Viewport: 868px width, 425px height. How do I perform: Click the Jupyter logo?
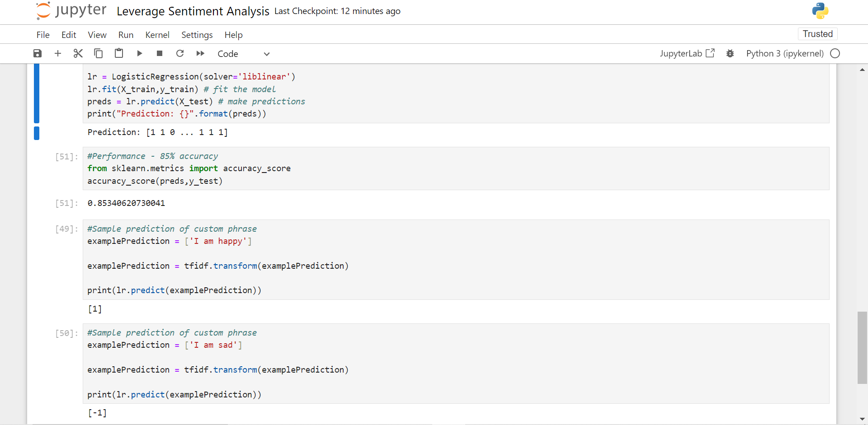(x=71, y=11)
